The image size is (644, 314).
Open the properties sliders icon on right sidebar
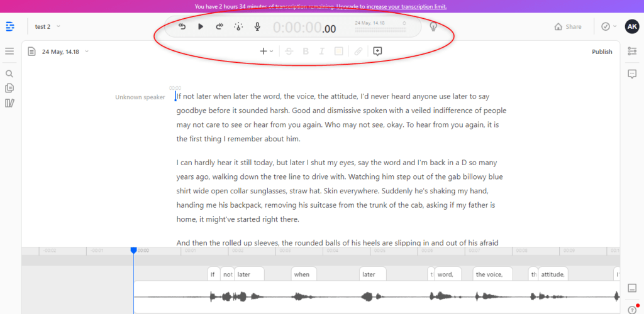coord(632,51)
